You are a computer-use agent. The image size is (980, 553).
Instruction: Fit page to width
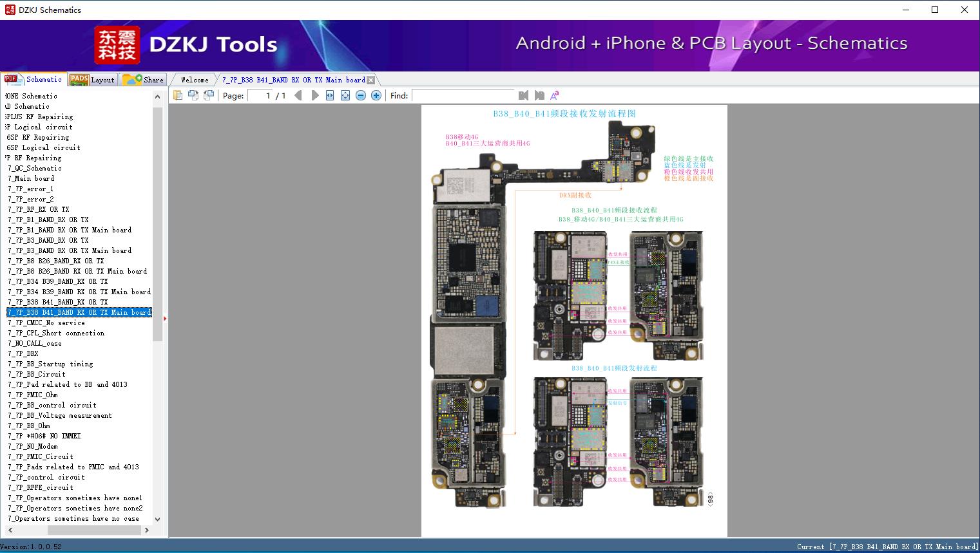[330, 95]
